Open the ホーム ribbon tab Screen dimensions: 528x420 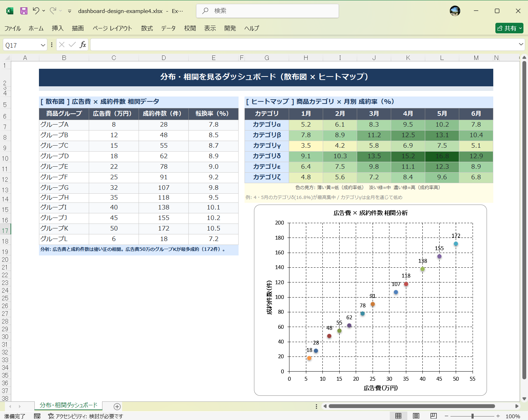point(36,28)
